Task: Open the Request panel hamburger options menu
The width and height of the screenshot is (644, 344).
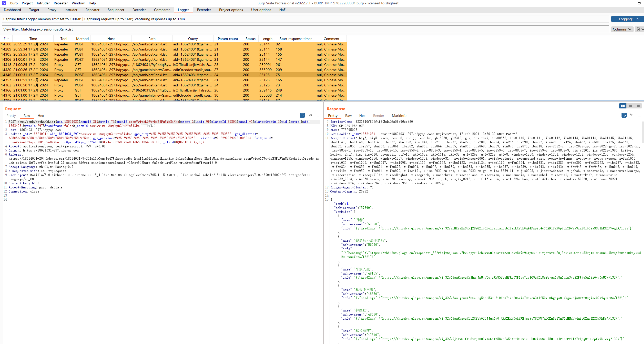Action: 318,115
